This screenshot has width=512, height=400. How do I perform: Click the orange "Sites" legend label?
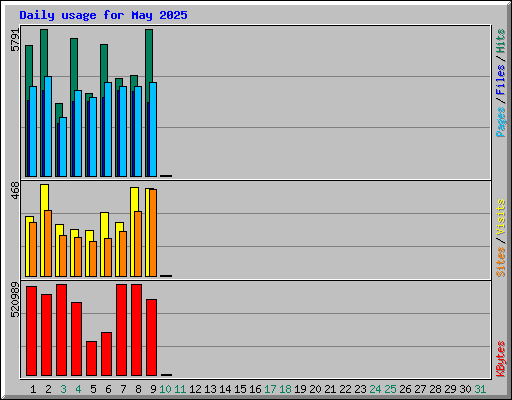(x=501, y=262)
